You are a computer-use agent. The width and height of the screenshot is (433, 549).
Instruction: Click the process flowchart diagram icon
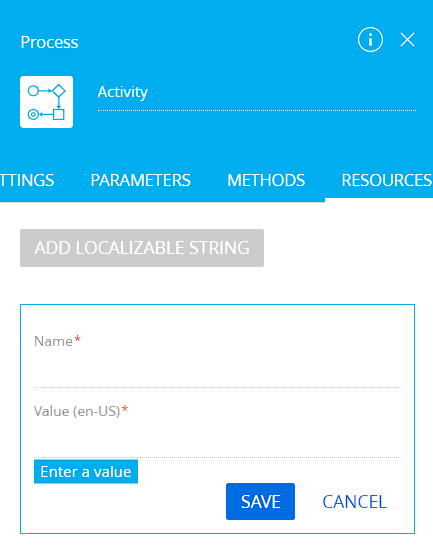click(47, 102)
